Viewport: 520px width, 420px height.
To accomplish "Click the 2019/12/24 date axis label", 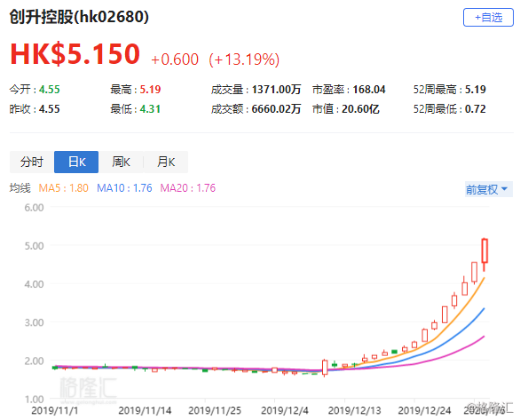I will click(424, 411).
